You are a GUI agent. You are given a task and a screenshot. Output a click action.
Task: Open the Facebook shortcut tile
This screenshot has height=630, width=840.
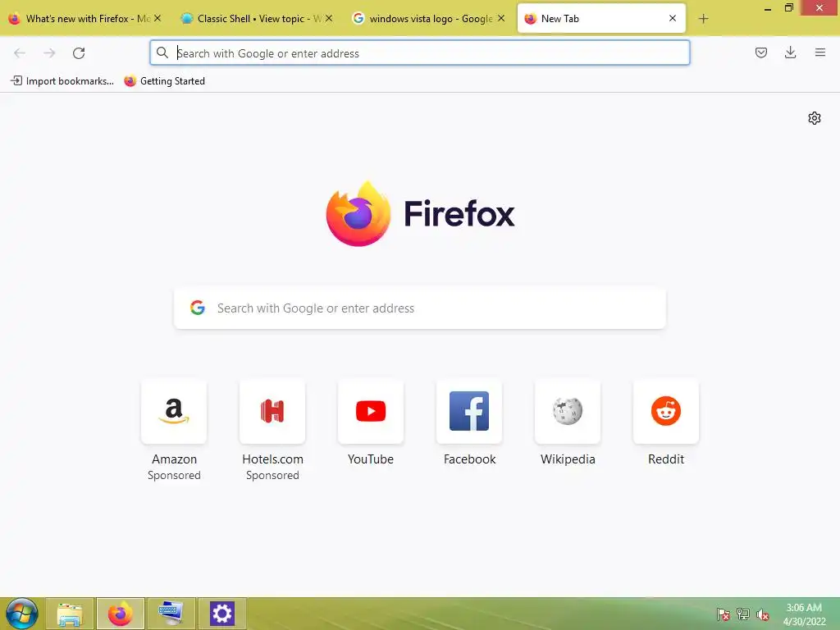pyautogui.click(x=469, y=412)
